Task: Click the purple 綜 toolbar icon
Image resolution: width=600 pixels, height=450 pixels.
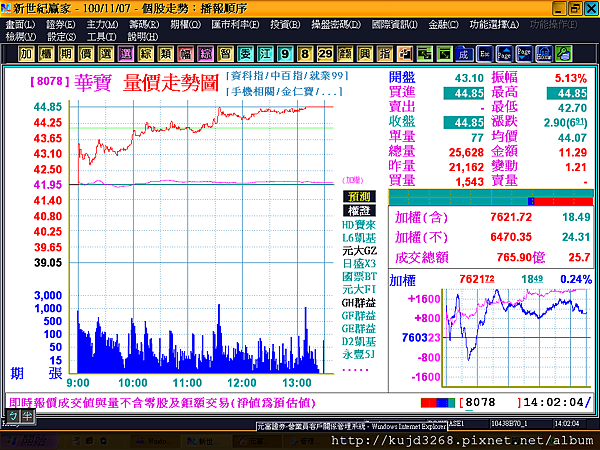Action: coord(205,54)
